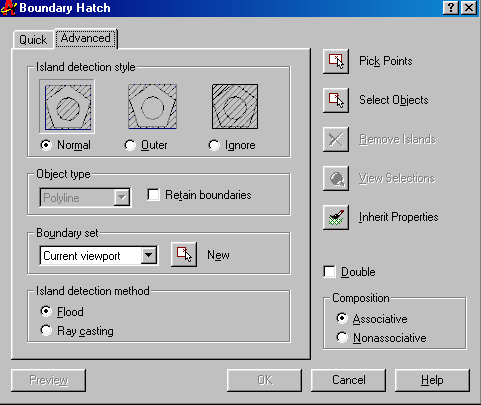Click the Help button

coord(432,380)
